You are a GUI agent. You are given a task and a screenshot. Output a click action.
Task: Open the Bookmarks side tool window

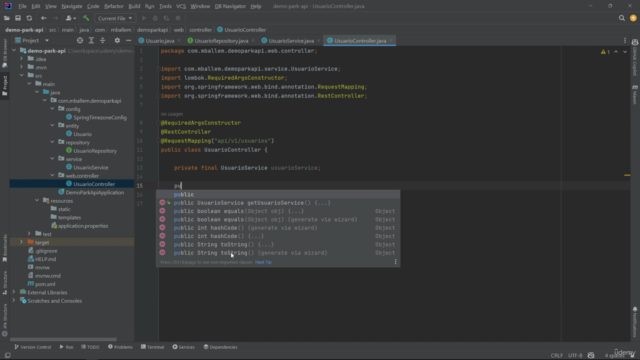tap(5, 248)
